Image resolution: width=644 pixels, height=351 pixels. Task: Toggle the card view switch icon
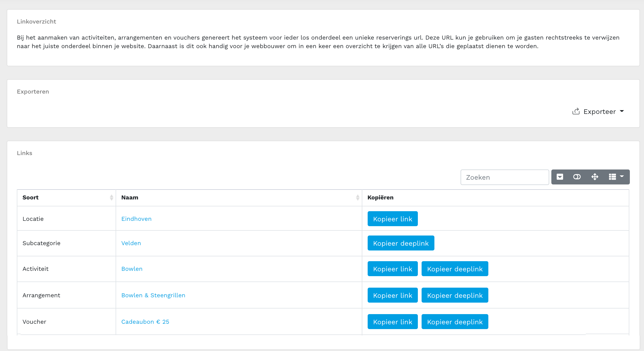point(577,177)
